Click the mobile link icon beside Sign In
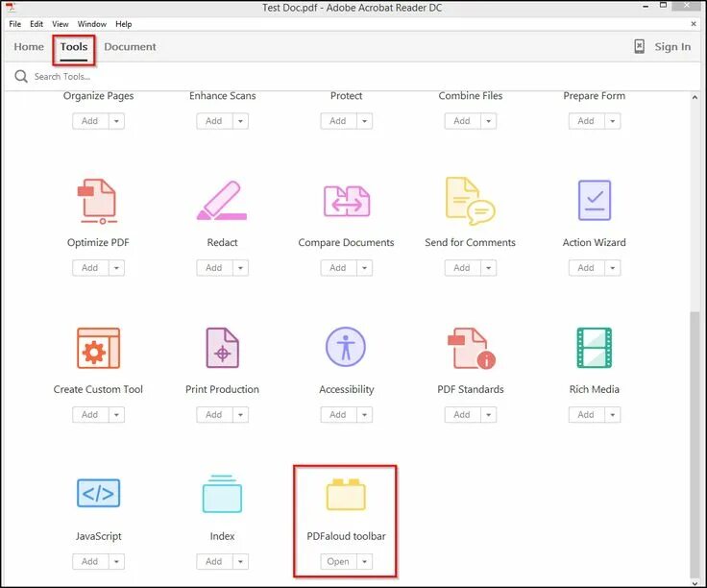The image size is (707, 588). [x=639, y=46]
